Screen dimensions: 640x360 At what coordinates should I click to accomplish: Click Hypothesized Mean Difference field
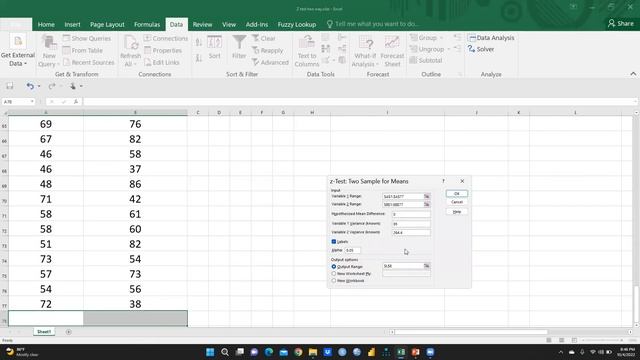(411, 214)
